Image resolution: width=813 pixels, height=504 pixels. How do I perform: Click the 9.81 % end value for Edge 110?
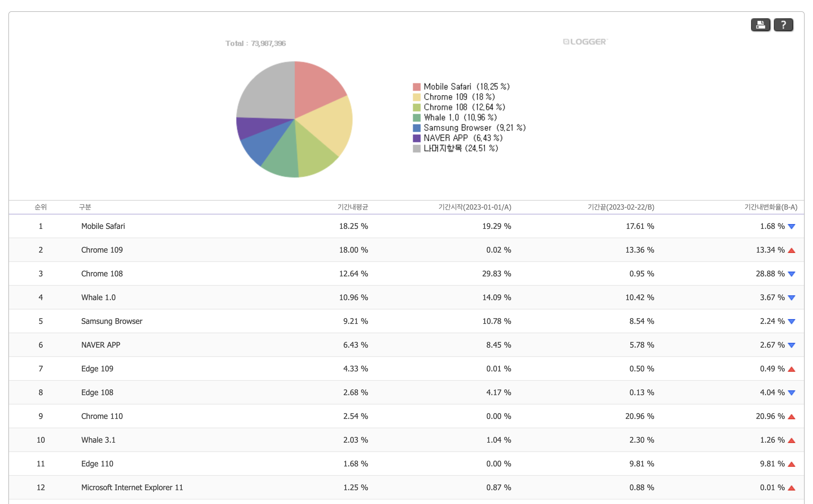coord(641,464)
